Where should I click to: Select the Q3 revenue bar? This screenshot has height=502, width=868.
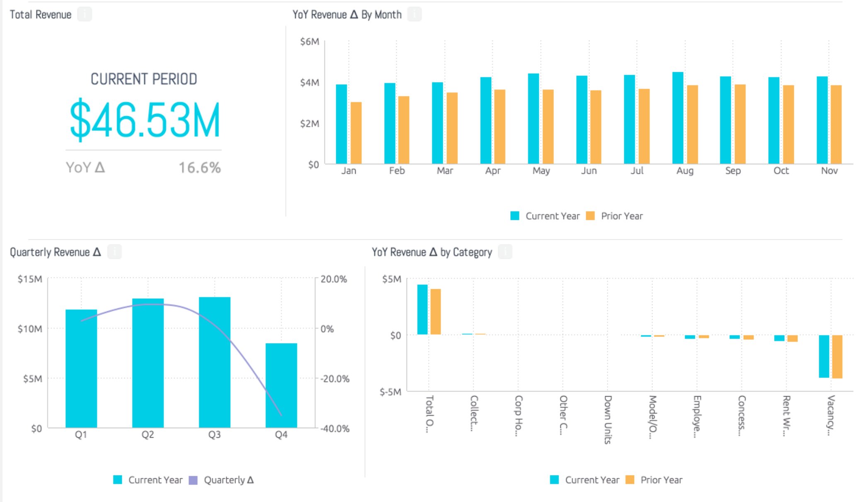coord(215,362)
